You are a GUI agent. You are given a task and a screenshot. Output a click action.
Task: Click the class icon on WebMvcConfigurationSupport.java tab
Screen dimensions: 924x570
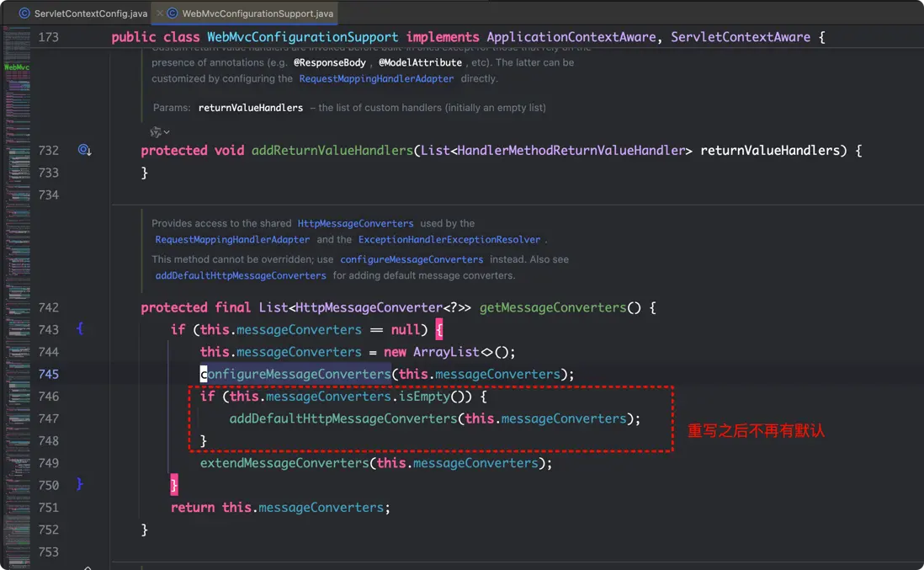click(x=172, y=13)
